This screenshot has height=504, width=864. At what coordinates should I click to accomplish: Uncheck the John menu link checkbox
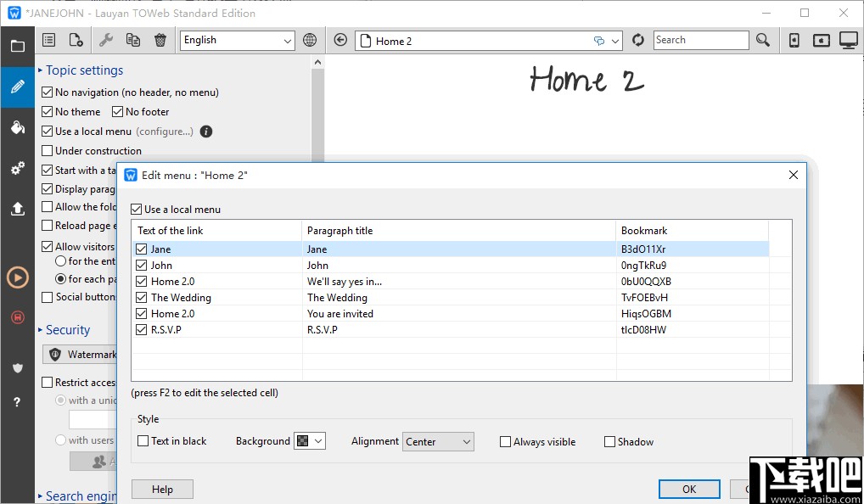[x=142, y=266]
